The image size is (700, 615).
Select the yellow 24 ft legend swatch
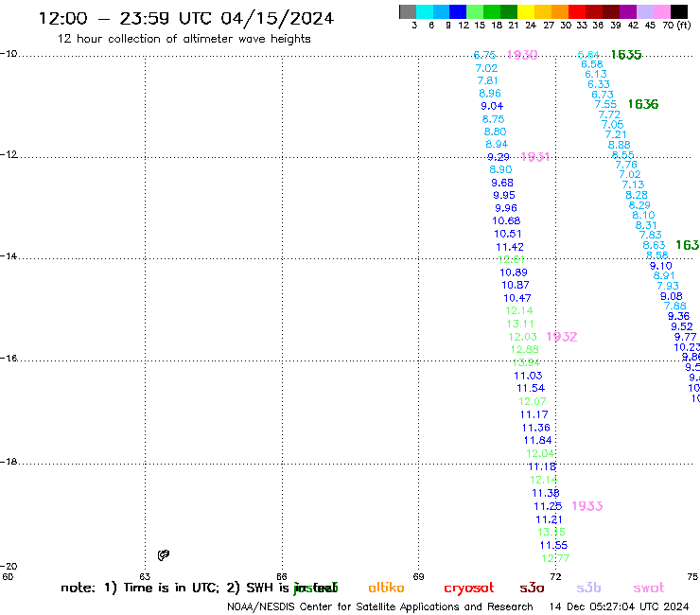pos(525,11)
